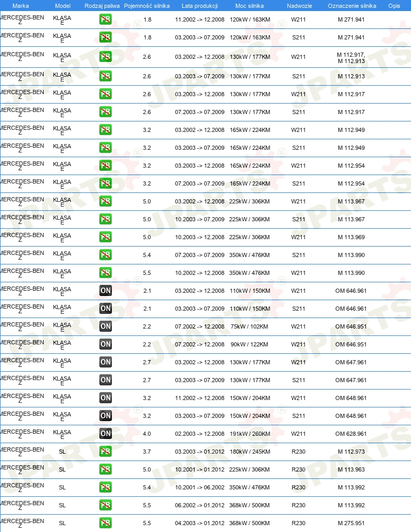
Task: Click the ON diesel icon in the OM 648.961 S211 row
Action: click(x=106, y=416)
